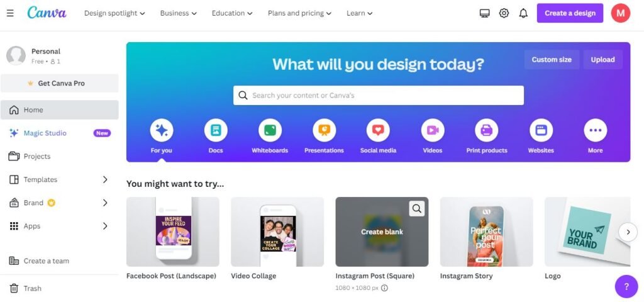Click the Create a design button
Screen dimensions: 644x302
tap(570, 13)
